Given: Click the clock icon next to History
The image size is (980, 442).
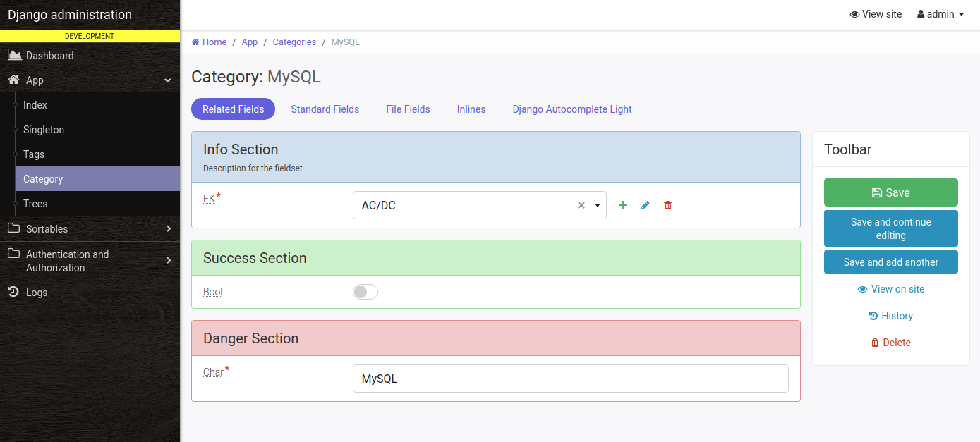Looking at the screenshot, I should click(873, 316).
